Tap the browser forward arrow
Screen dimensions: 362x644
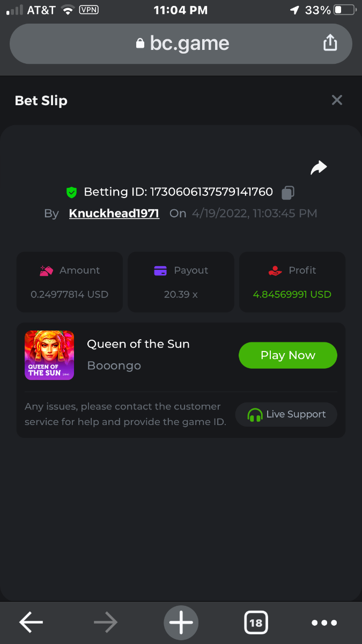click(106, 623)
